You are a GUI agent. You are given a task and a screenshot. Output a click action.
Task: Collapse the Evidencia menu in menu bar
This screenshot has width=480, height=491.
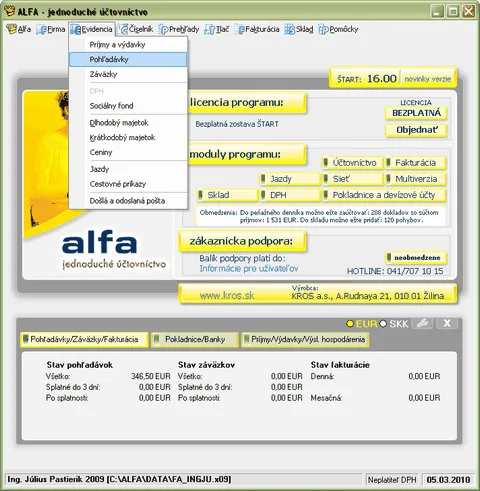tap(92, 29)
